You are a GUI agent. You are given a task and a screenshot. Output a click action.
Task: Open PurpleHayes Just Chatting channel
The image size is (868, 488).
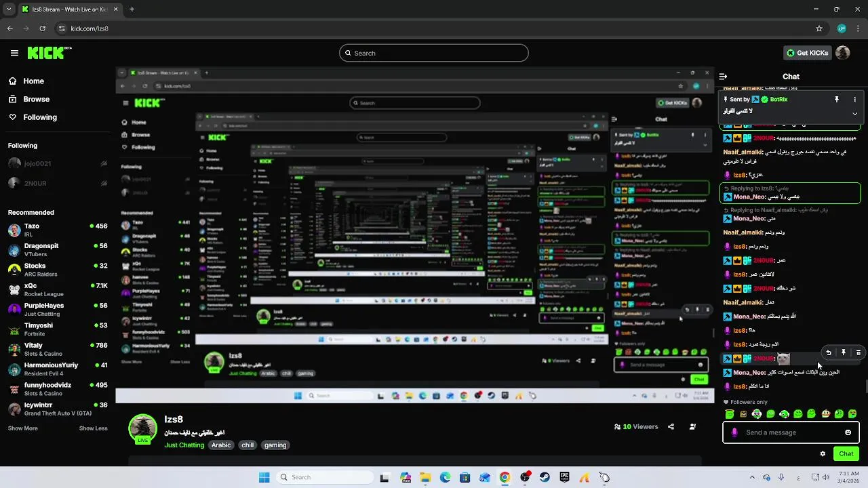click(58, 309)
